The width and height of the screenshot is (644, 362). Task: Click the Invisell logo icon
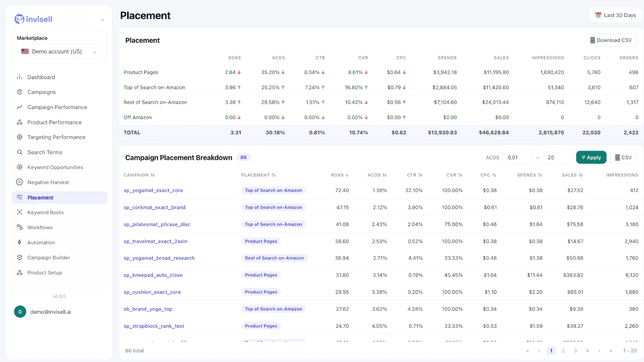[x=19, y=19]
